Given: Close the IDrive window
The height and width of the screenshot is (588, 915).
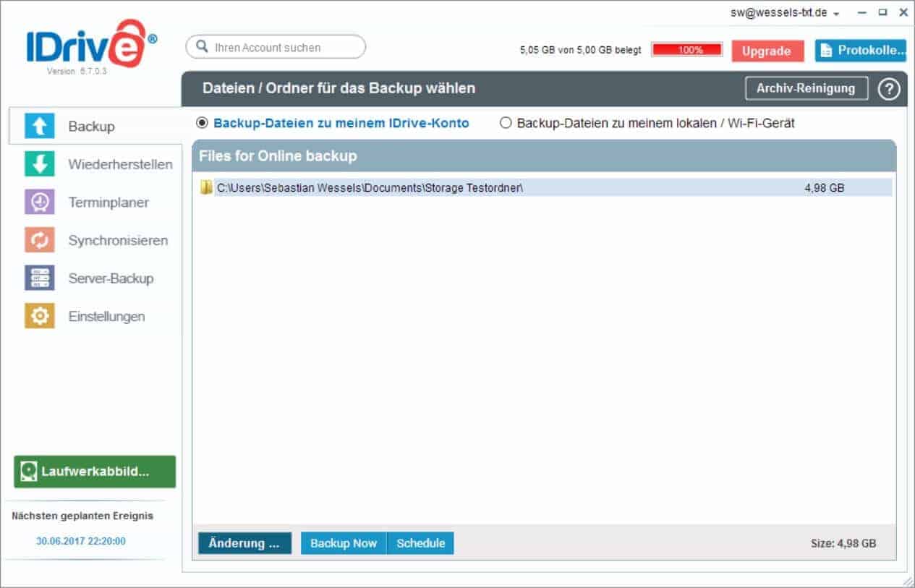Looking at the screenshot, I should [x=903, y=13].
